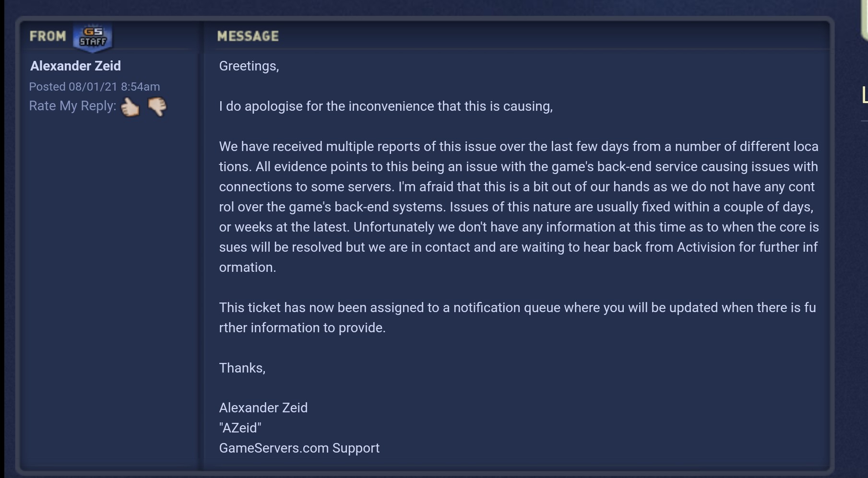The width and height of the screenshot is (868, 478).
Task: Click the FROM column header
Action: [x=48, y=36]
